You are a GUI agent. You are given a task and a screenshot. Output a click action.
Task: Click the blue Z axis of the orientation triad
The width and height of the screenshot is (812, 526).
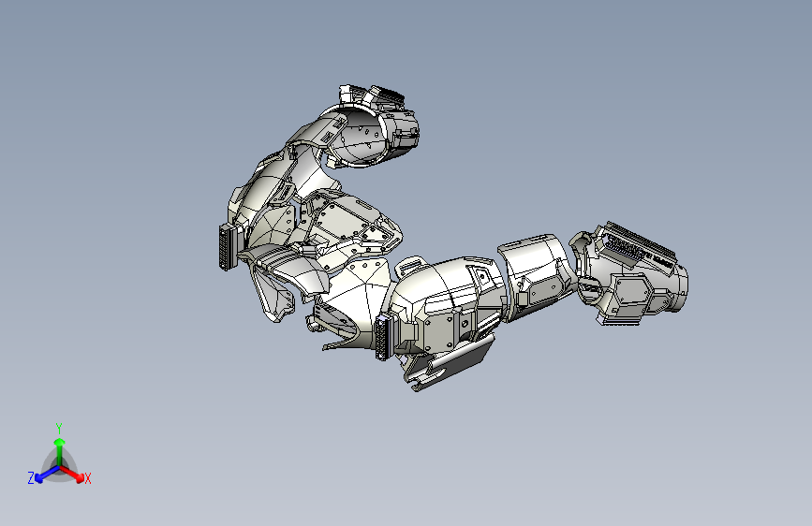tap(47, 474)
